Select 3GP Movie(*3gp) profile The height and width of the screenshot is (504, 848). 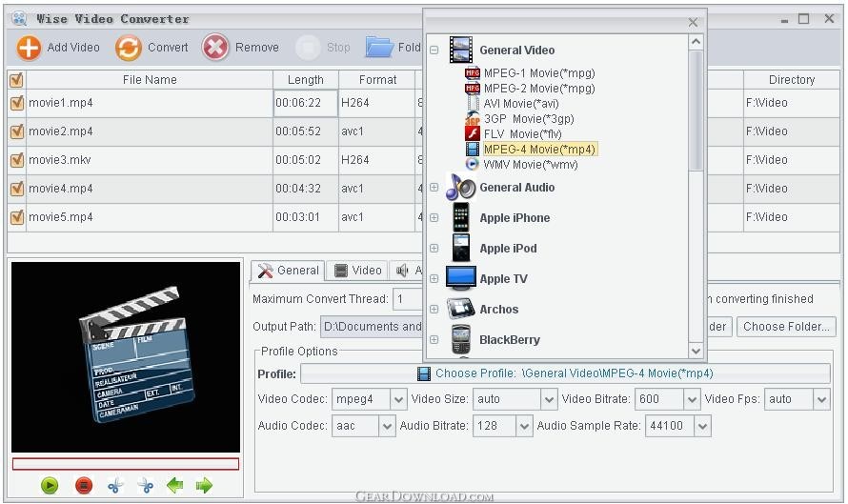tap(529, 118)
